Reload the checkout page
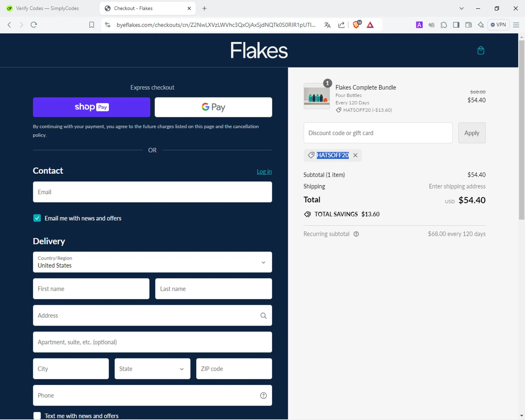This screenshot has height=420, width=525. click(x=34, y=25)
